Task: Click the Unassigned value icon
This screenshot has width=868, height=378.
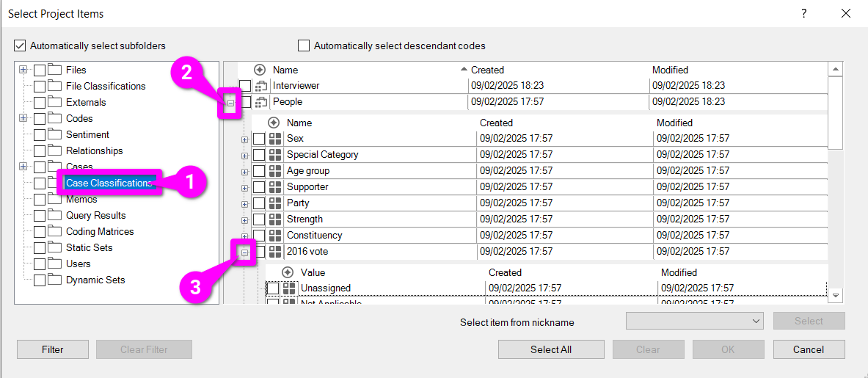Action: pos(289,288)
